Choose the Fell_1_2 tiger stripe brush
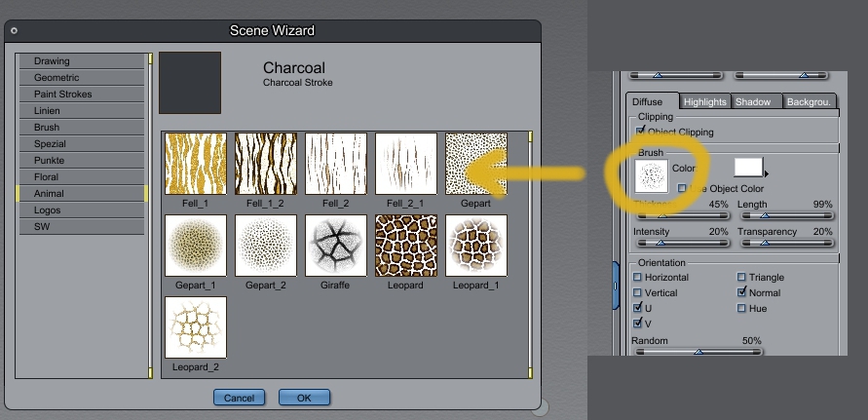This screenshot has width=868, height=420. coord(266,164)
